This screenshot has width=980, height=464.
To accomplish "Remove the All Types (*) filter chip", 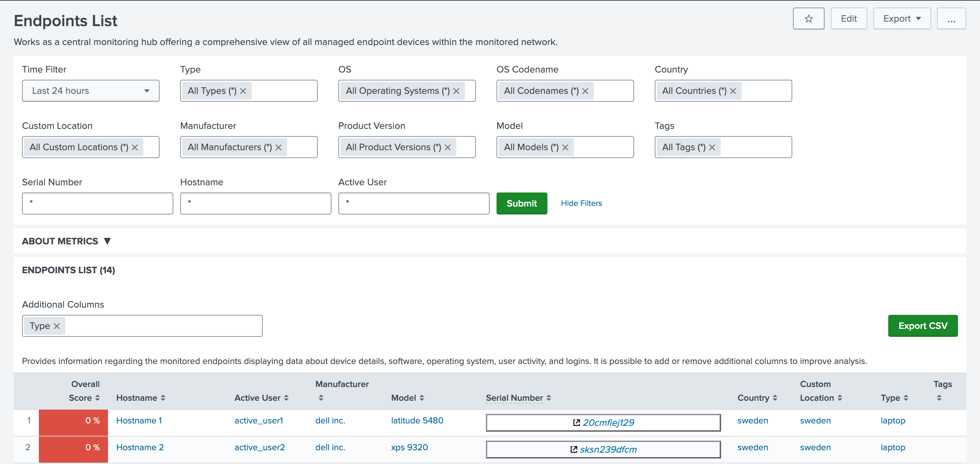I will [243, 91].
